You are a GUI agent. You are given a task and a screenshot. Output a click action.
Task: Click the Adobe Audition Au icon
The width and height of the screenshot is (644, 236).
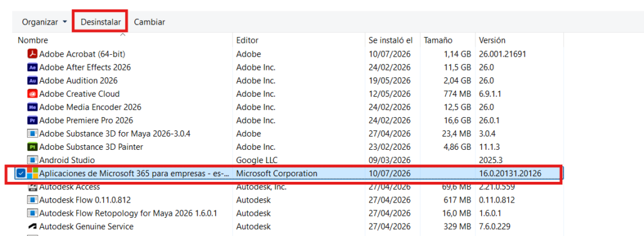[x=33, y=80]
